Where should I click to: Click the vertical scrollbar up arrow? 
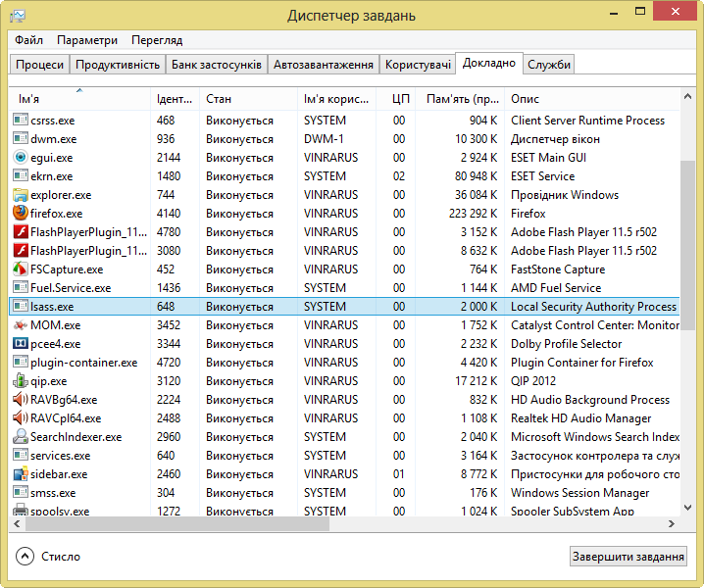687,96
